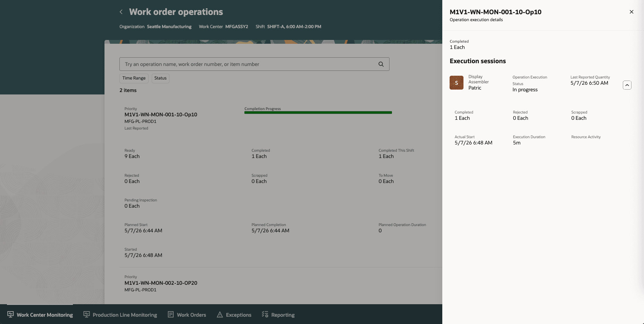Click the Resource Activity label
The height and width of the screenshot is (324, 644).
[586, 137]
